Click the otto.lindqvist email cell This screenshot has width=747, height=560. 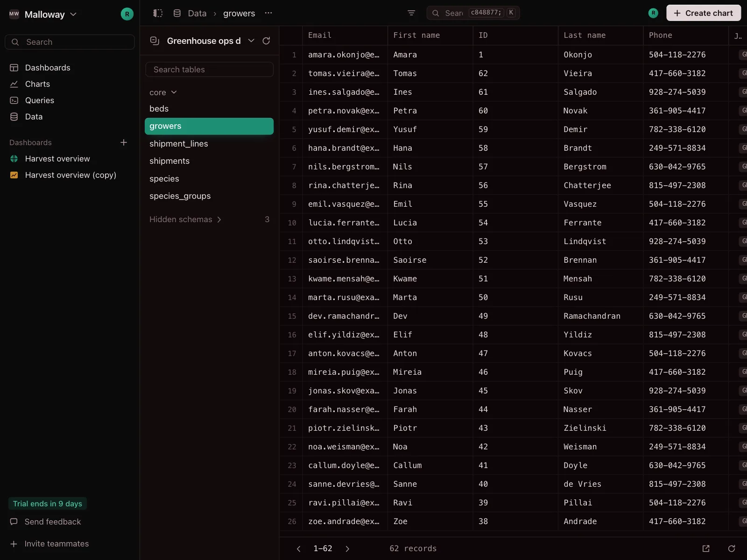345,241
